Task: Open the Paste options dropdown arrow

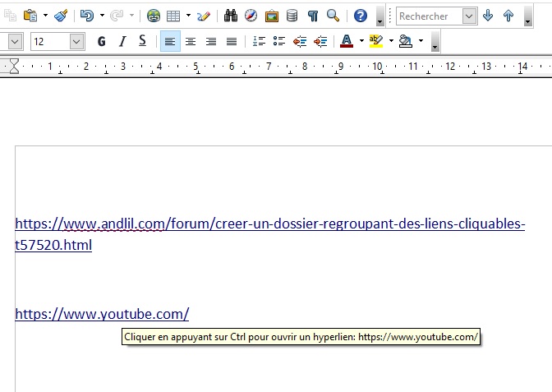Action: pos(45,16)
